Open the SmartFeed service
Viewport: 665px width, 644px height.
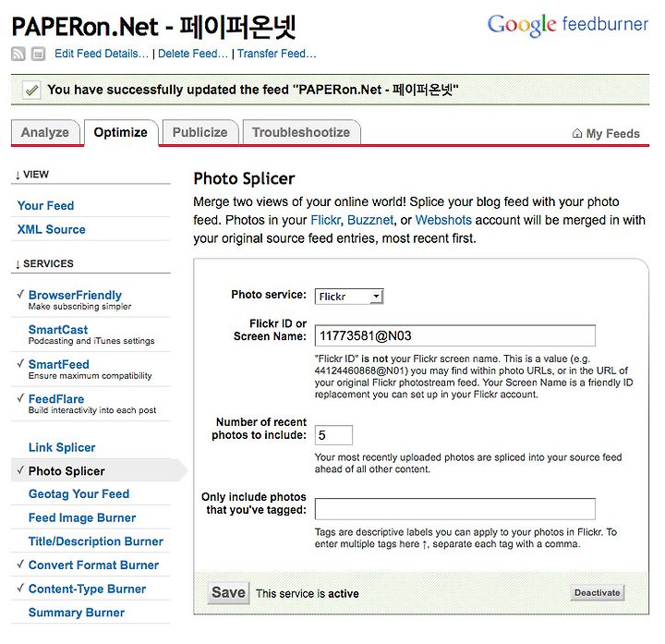59,364
